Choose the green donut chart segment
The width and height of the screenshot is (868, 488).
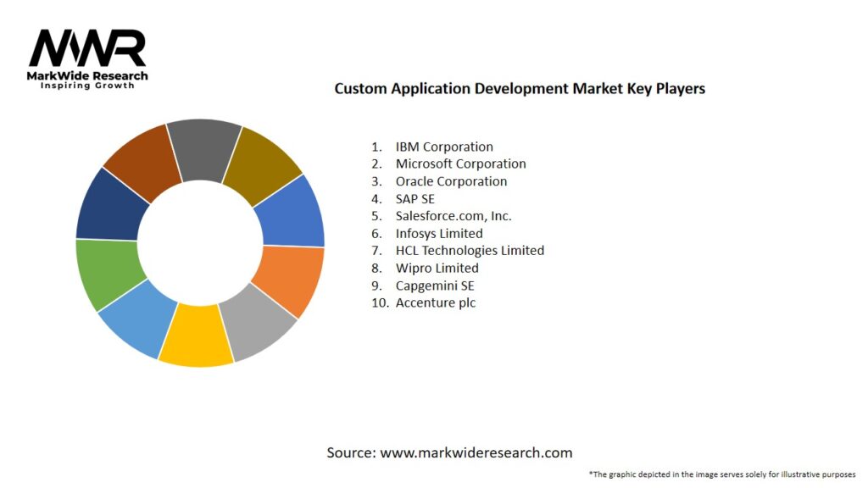107,273
